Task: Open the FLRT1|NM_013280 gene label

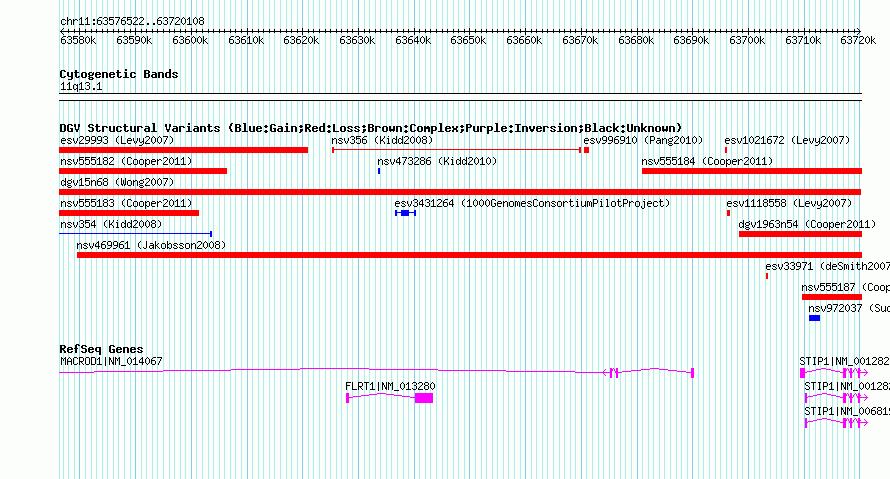Action: tap(390, 386)
